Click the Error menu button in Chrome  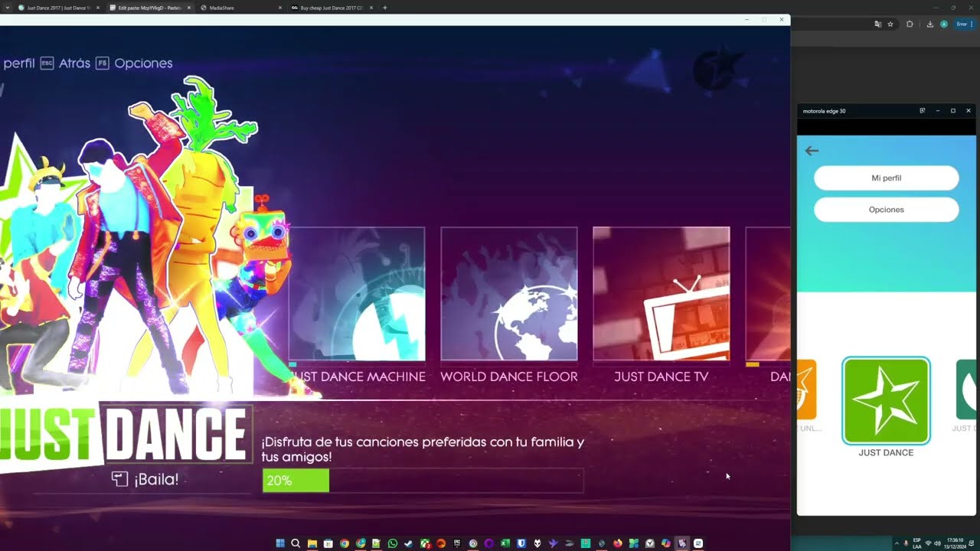click(x=963, y=24)
